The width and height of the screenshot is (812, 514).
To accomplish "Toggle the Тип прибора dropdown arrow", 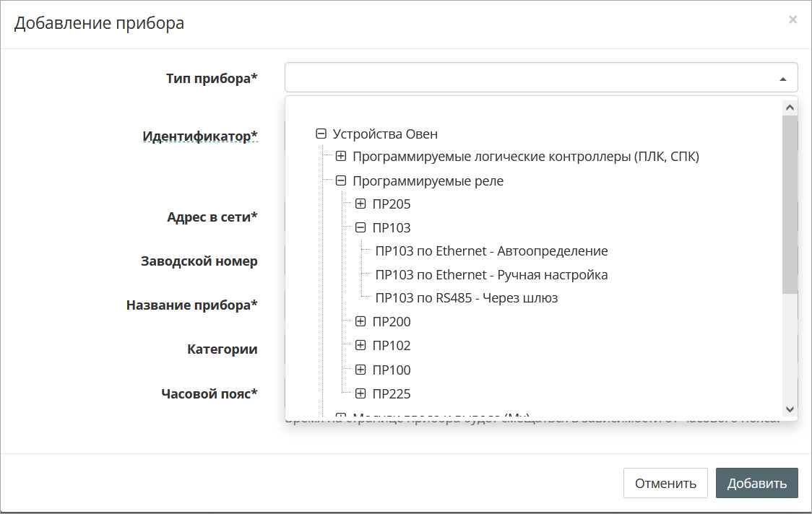I will tap(782, 78).
